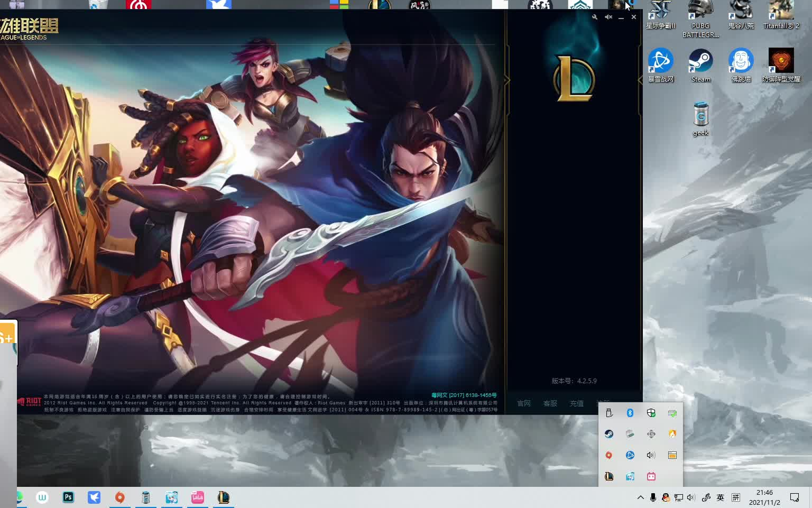
Task: Open Origin from the taskbar
Action: pyautogui.click(x=120, y=497)
